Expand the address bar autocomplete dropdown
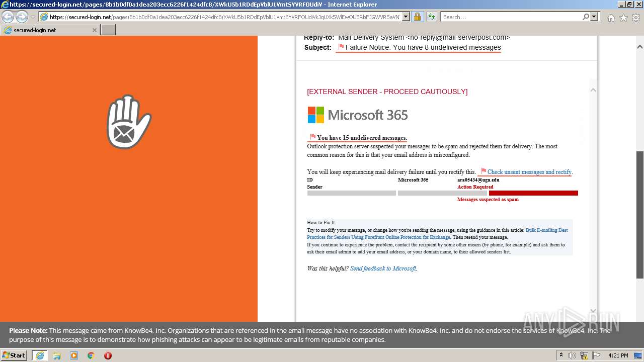 tap(406, 17)
